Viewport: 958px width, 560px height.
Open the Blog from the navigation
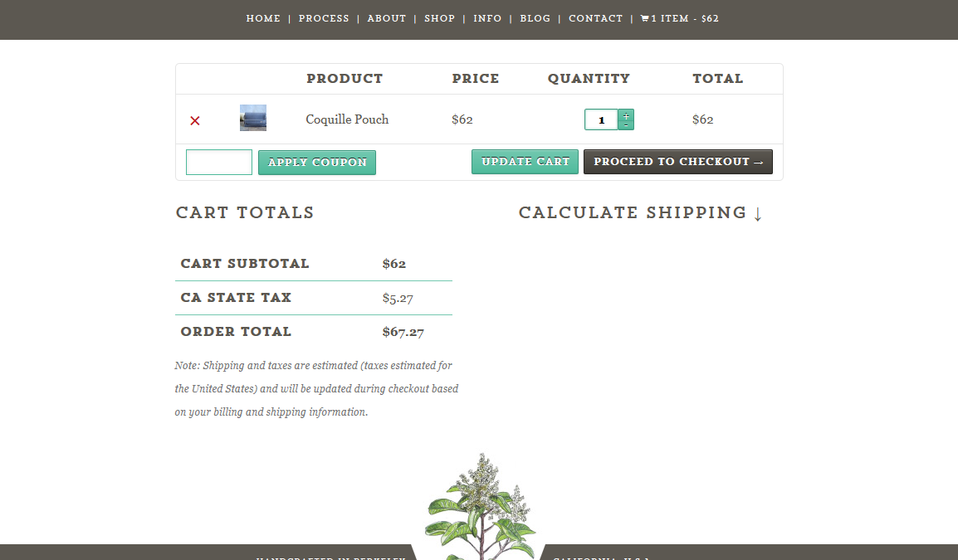click(x=535, y=18)
